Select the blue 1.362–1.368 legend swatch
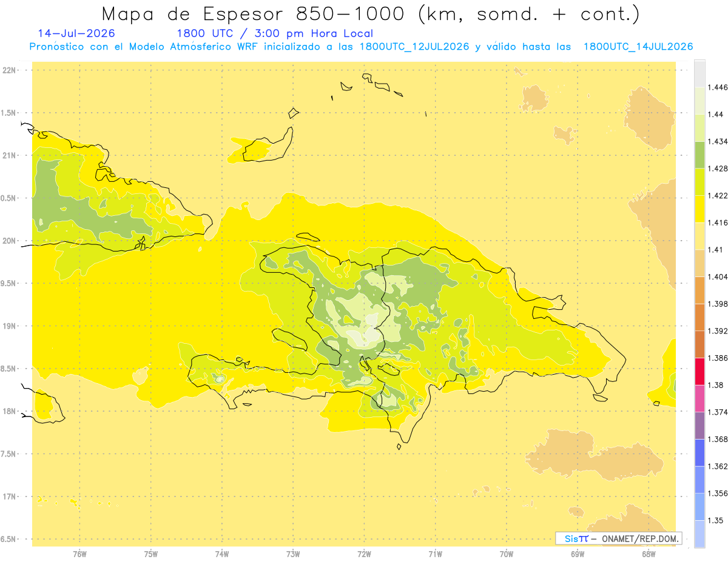This screenshot has width=728, height=562. [x=699, y=452]
